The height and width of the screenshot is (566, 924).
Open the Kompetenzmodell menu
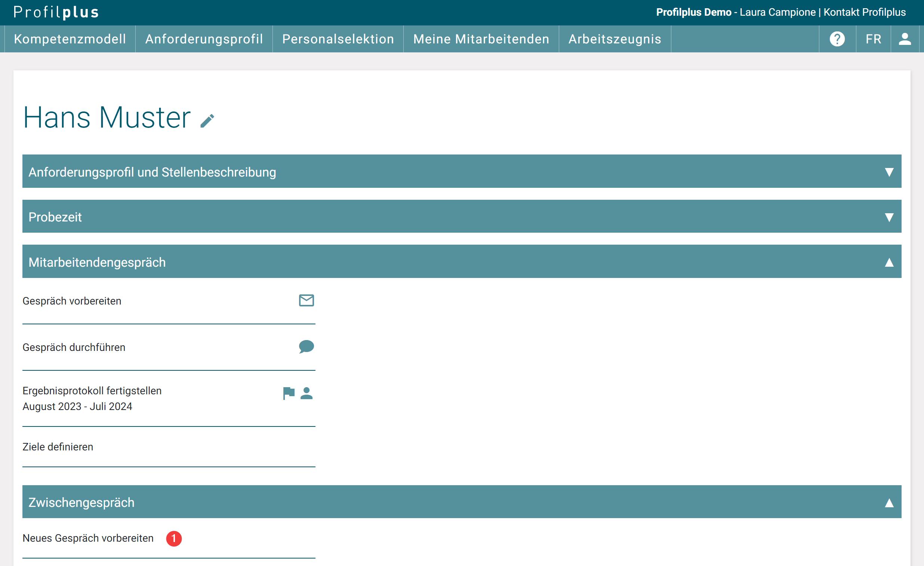click(70, 39)
